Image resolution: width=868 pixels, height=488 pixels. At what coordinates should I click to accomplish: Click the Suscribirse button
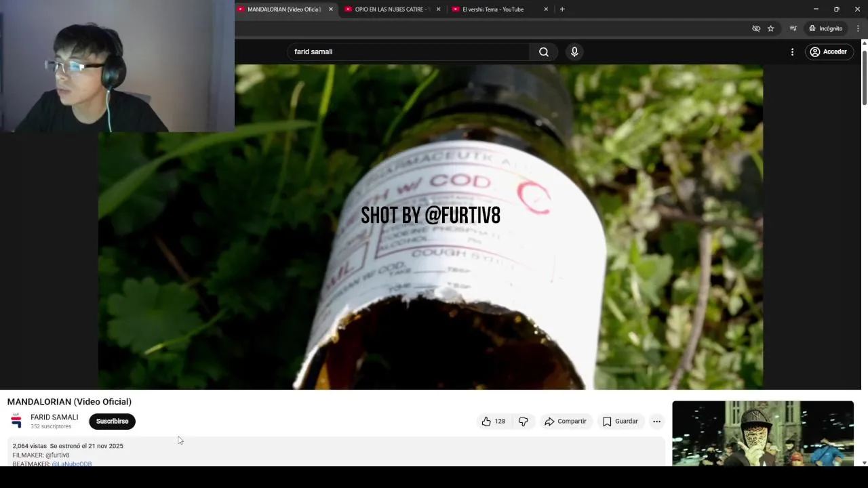pos(112,421)
